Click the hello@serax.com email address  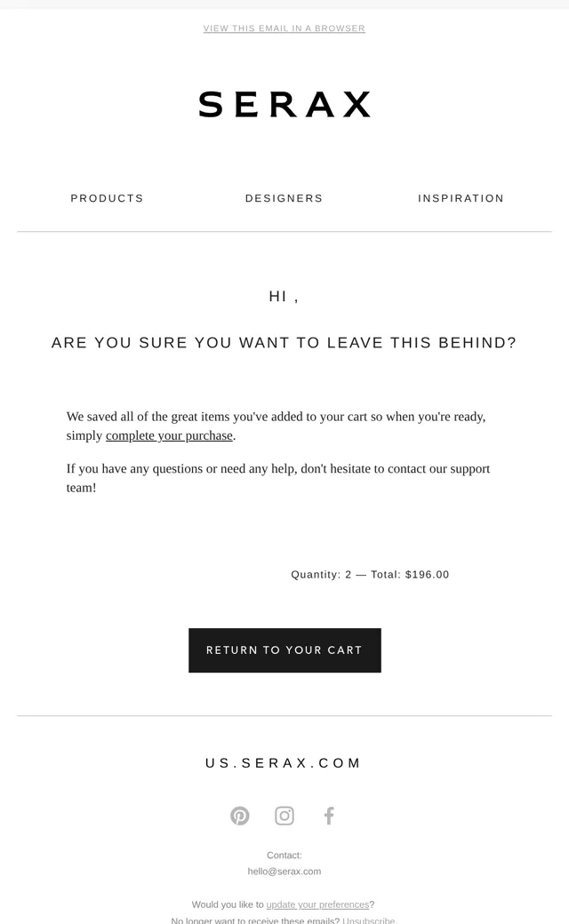click(x=284, y=871)
